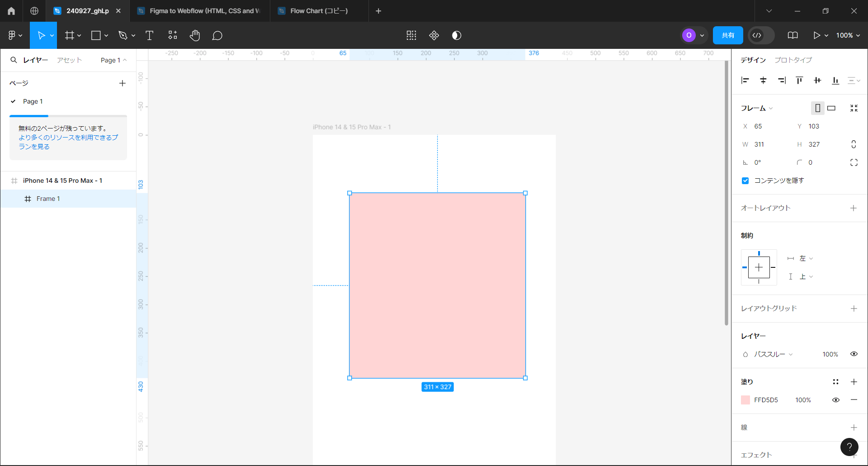Image resolution: width=868 pixels, height=466 pixels.
Task: Select the Frame tool
Action: tap(69, 35)
